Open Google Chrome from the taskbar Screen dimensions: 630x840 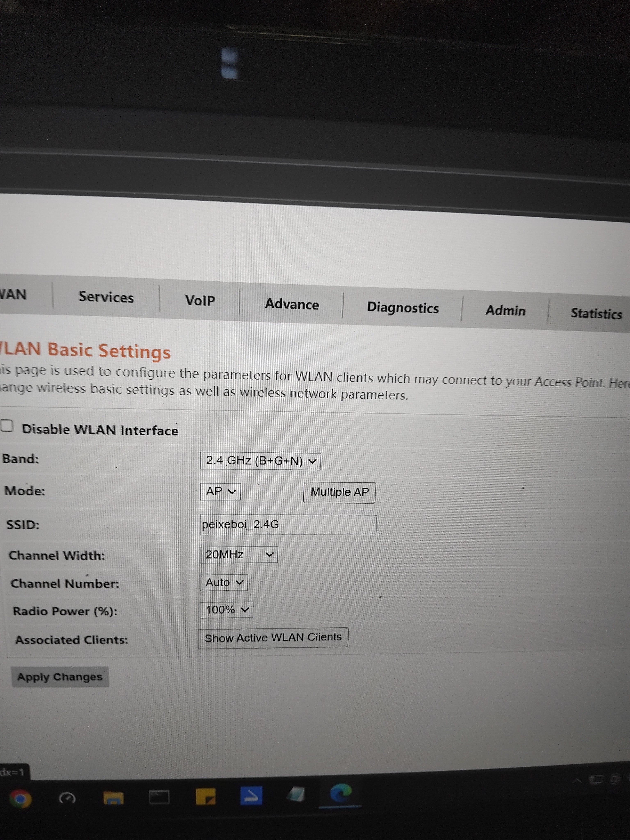[x=20, y=799]
